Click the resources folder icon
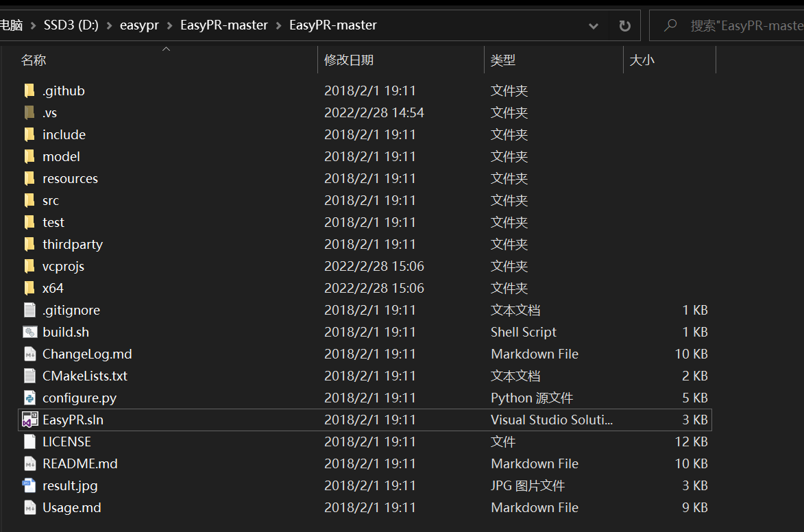804x532 pixels. [29, 178]
